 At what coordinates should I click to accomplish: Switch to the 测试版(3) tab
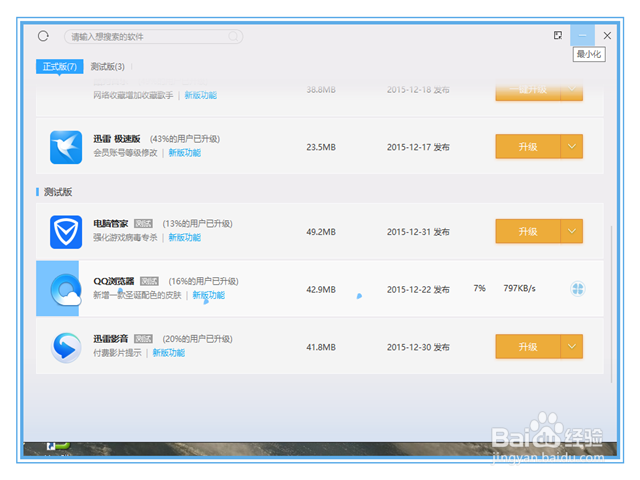pyautogui.click(x=107, y=67)
